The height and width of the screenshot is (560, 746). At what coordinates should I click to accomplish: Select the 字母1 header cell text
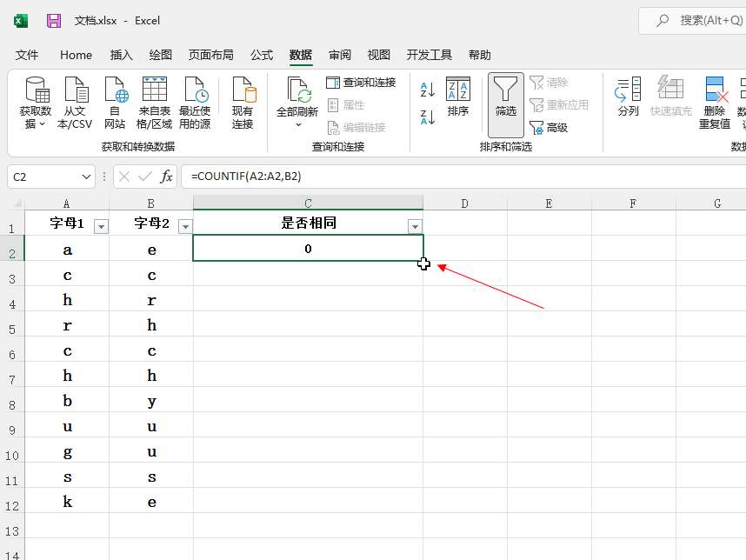(x=67, y=223)
